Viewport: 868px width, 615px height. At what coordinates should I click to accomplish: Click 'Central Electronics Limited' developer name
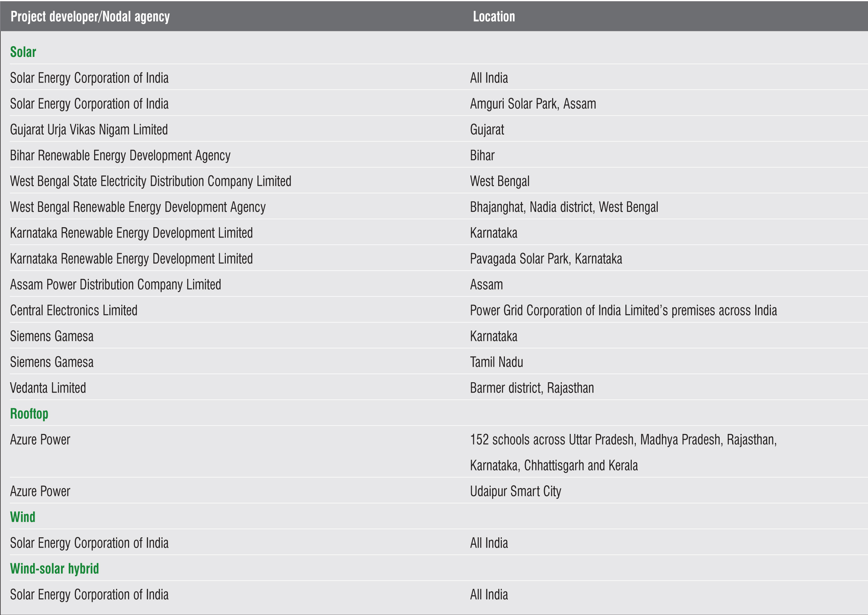coord(74,310)
